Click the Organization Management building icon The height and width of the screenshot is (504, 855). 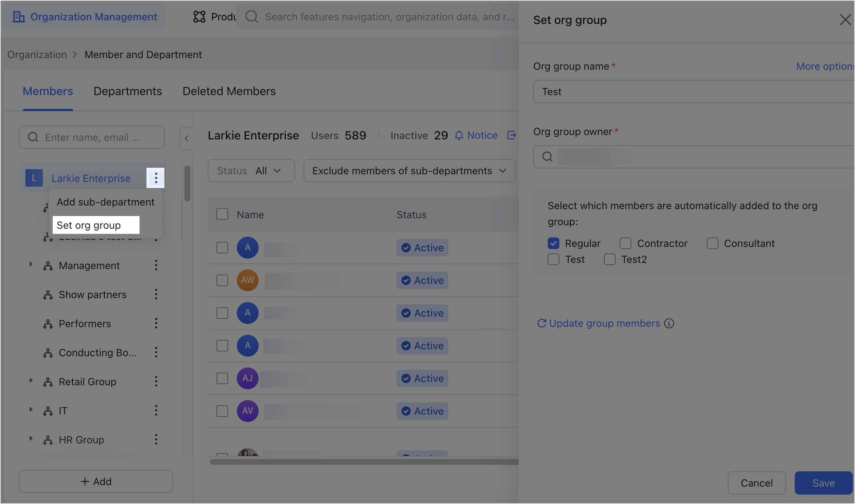(x=19, y=17)
